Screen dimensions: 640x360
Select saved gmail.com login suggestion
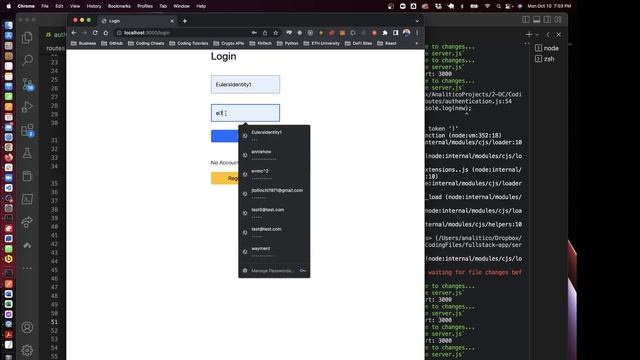pyautogui.click(x=274, y=193)
